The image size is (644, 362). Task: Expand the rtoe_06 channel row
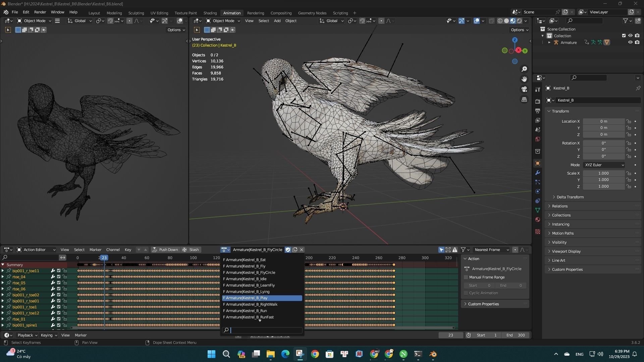[x=3, y=289]
